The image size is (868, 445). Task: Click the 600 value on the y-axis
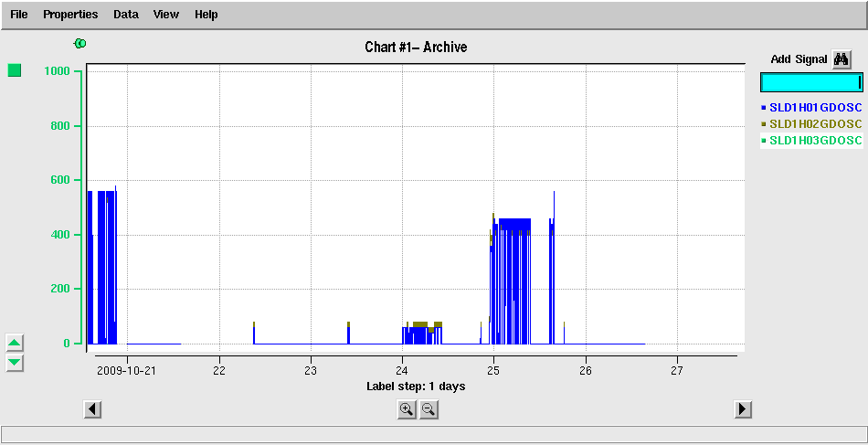tap(59, 180)
